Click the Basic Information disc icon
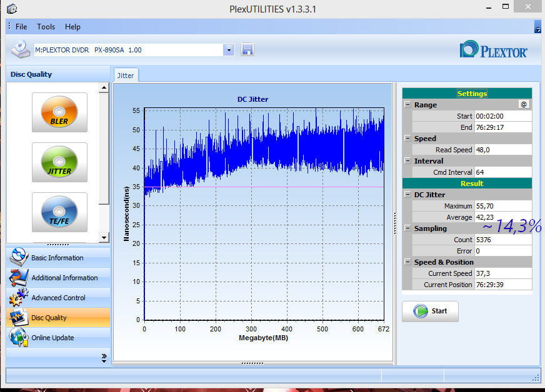This screenshot has width=545, height=392. click(x=18, y=257)
